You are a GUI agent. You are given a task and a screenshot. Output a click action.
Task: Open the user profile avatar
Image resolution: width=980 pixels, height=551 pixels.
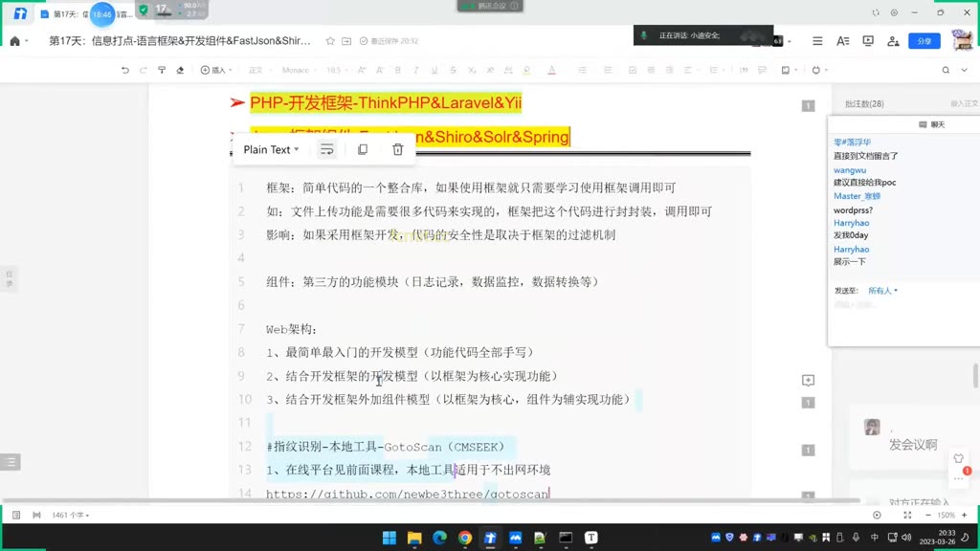963,40
